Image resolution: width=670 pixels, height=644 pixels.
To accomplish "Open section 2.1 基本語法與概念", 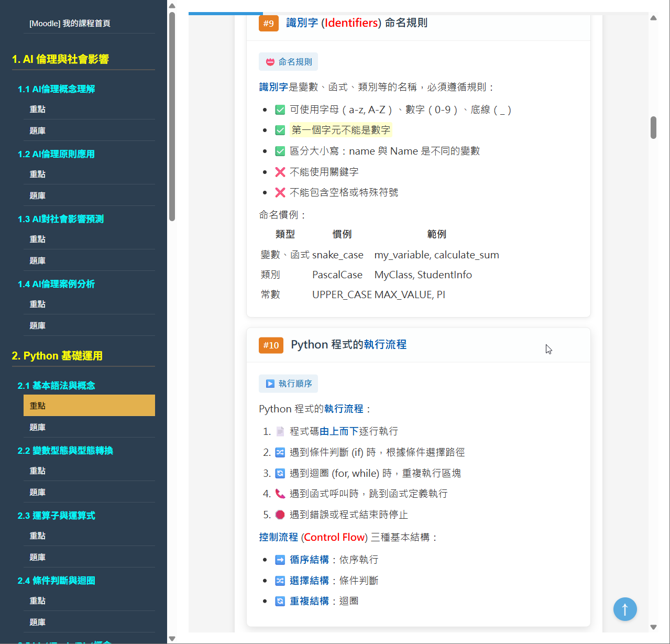I will (57, 386).
